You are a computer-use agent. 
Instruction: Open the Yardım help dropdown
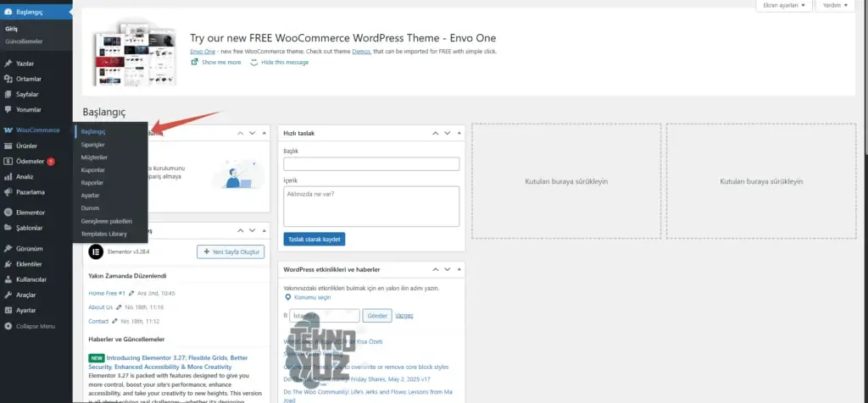835,5
